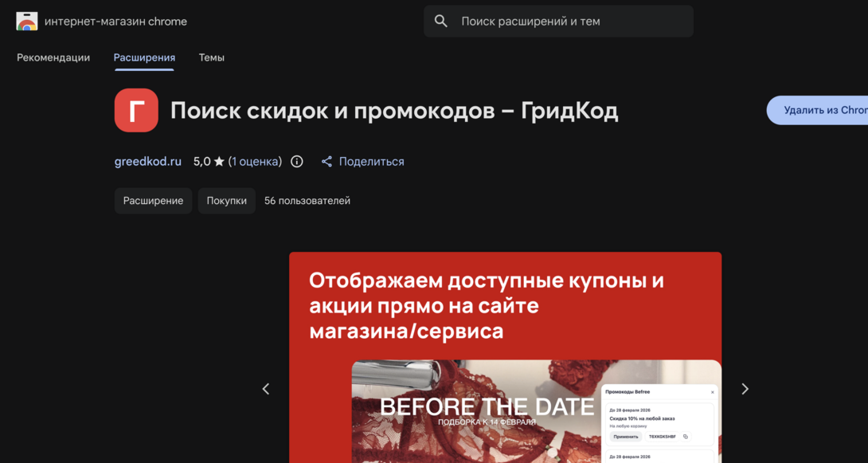Click the Покупки category chip
Image resolution: width=868 pixels, height=463 pixels.
(227, 201)
